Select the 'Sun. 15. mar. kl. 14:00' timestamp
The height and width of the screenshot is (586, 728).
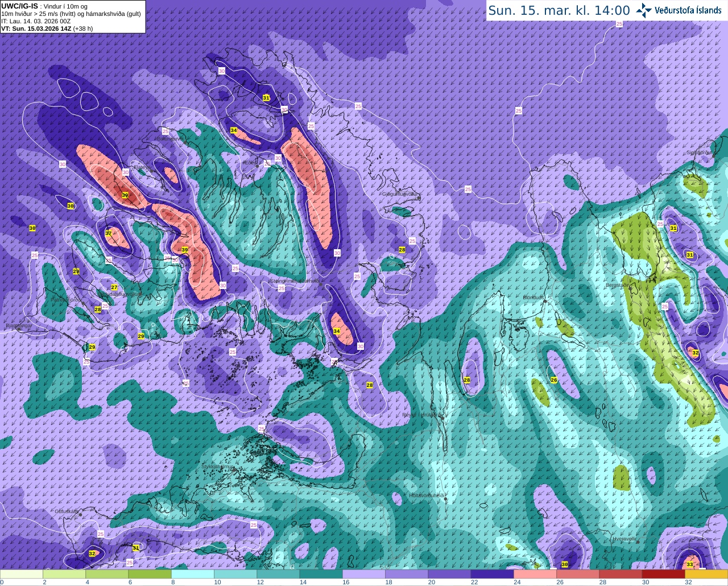(x=559, y=10)
